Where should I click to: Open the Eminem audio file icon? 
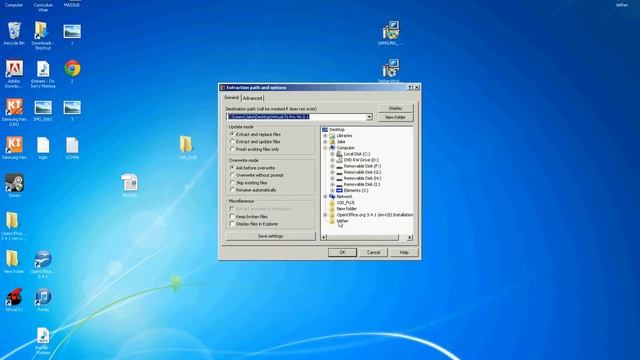pyautogui.click(x=42, y=69)
